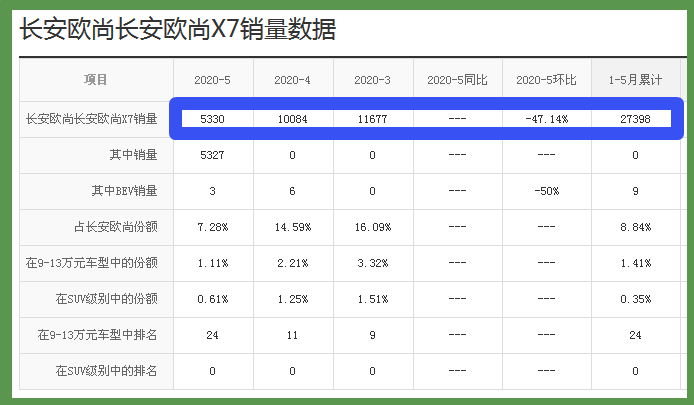694x405 pixels.
Task: Click the 11677 sales value
Action: pyautogui.click(x=373, y=119)
